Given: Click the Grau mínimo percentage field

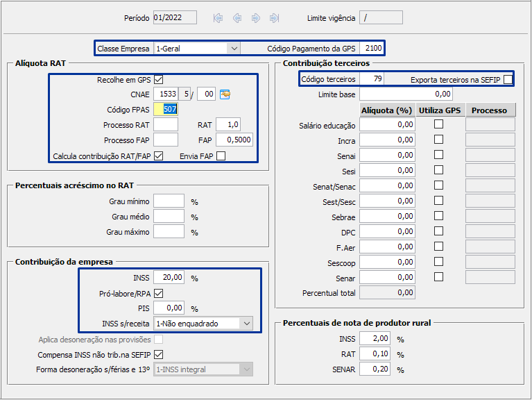Looking at the screenshot, I should point(169,201).
